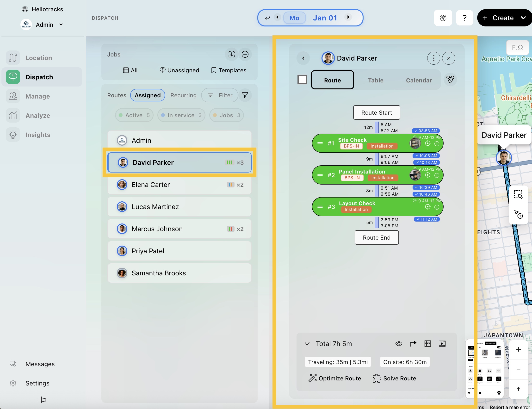Click the route directions arrow icon
The height and width of the screenshot is (409, 532).
click(x=413, y=343)
